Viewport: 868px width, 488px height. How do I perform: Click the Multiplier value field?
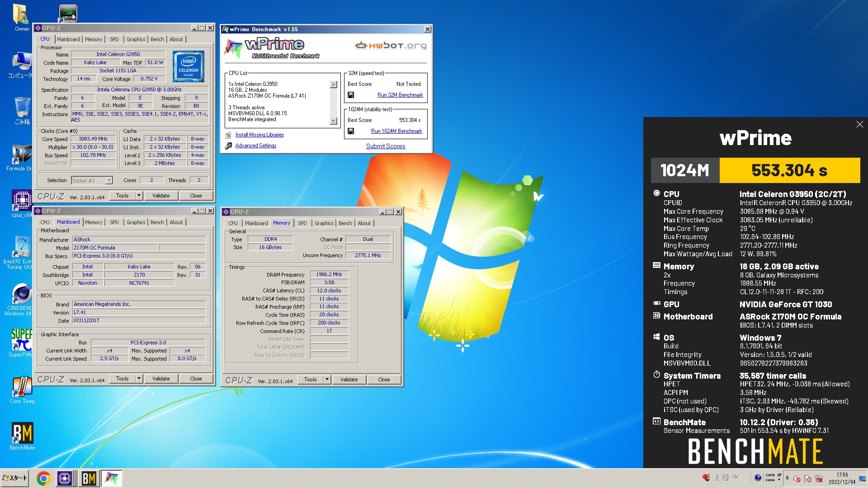(93, 147)
